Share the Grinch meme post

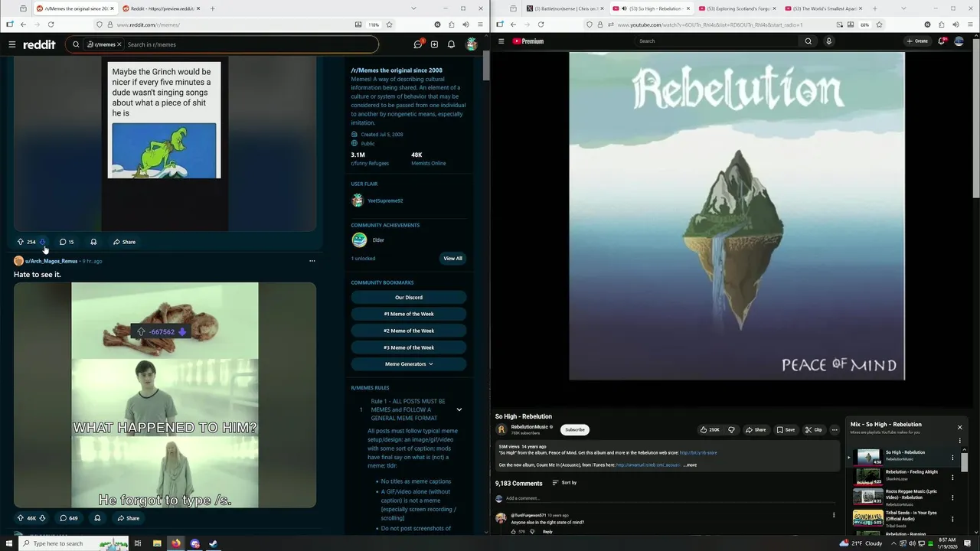point(124,242)
